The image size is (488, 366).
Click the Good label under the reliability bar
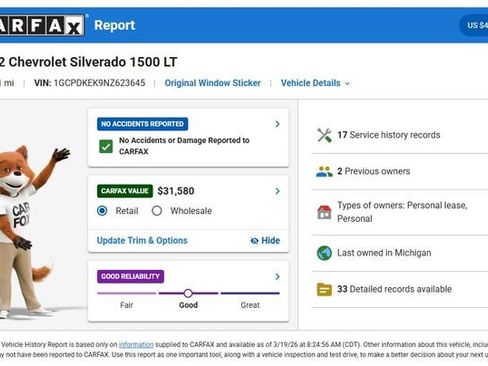point(188,305)
